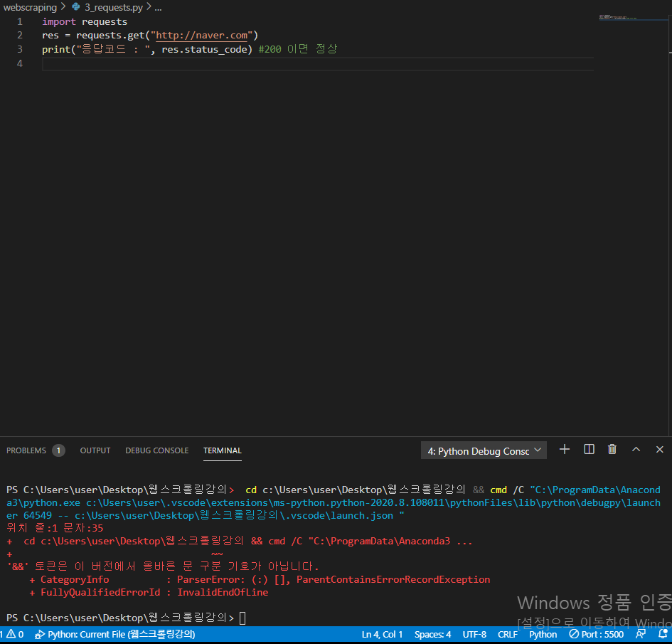The image size is (672, 644).
Task: Click 'ParserError' text in terminal output
Action: click(x=209, y=580)
